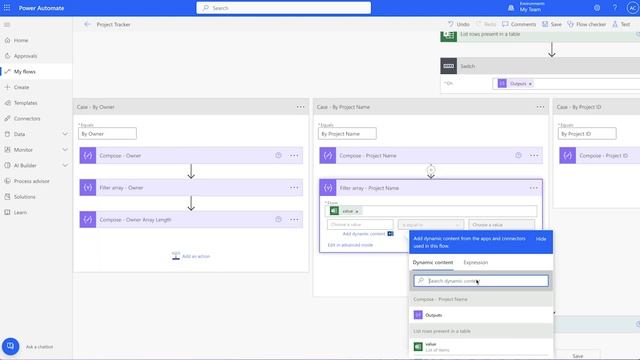
Task: Click the Add dynamic content badge icon
Action: click(391, 234)
